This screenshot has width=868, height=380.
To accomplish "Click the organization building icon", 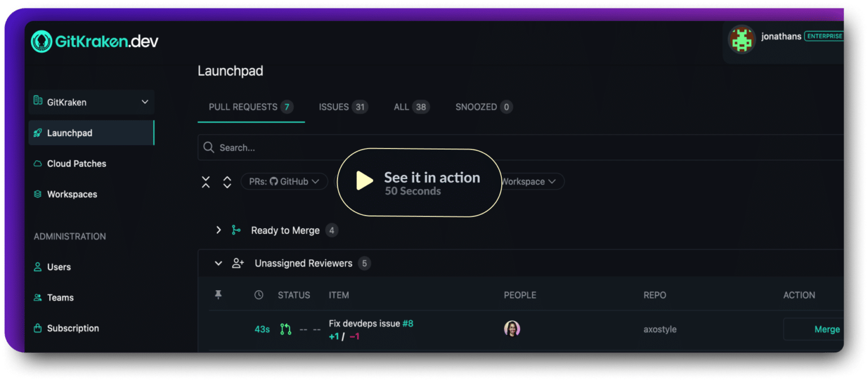I will [x=38, y=101].
